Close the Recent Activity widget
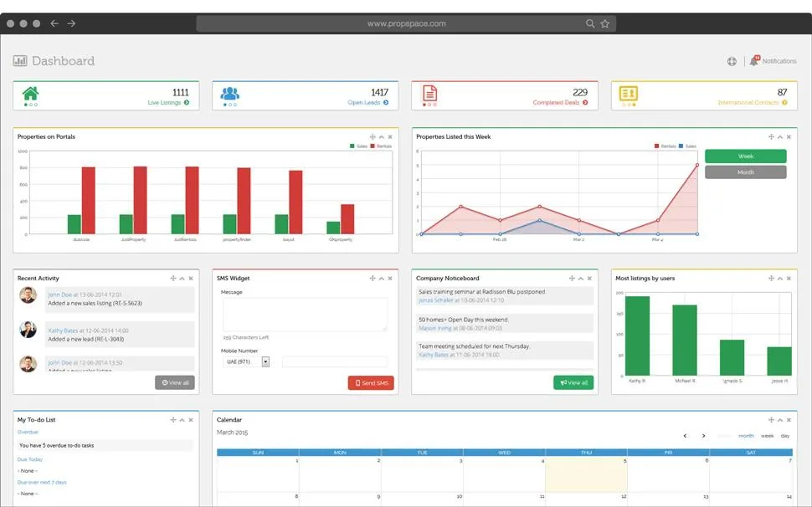 point(191,279)
